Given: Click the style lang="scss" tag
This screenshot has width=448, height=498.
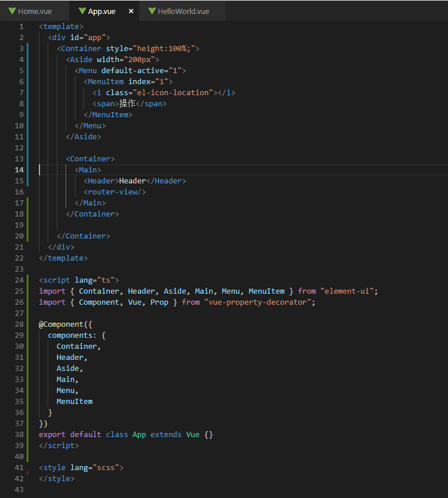Looking at the screenshot, I should [x=81, y=467].
